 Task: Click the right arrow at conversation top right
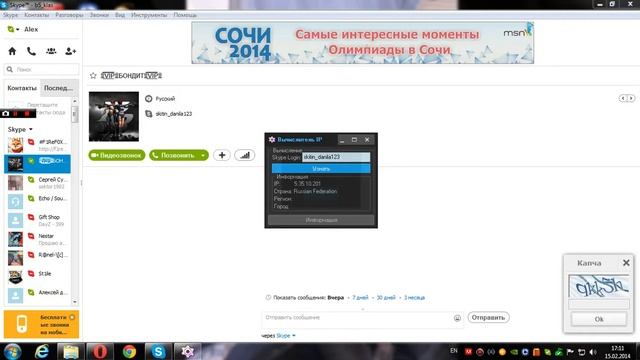tap(631, 98)
